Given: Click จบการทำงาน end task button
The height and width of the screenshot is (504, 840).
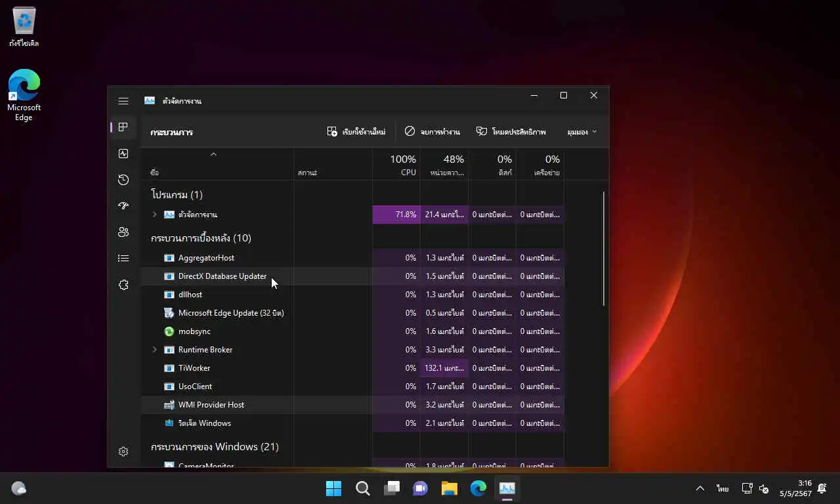Looking at the screenshot, I should [432, 132].
